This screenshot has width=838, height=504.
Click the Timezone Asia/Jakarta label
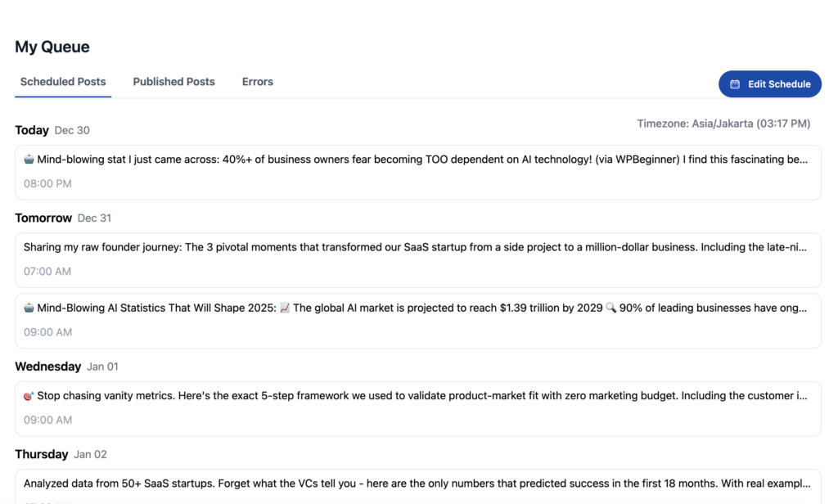723,124
